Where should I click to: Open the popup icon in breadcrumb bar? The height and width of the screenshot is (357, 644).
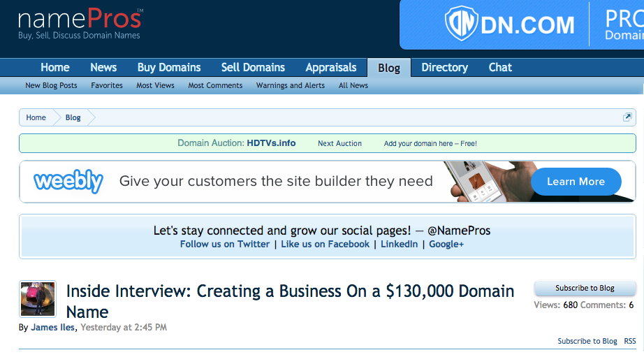(x=627, y=117)
